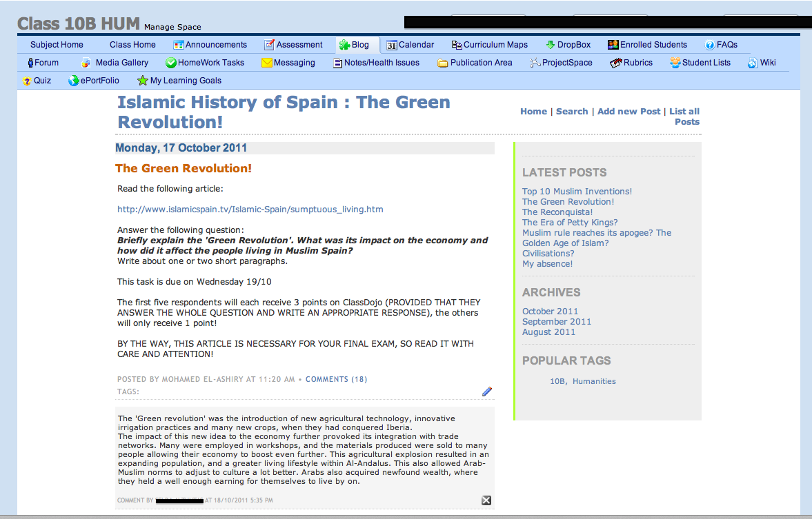
Task: Open ePortFolio globe icon
Action: point(74,81)
